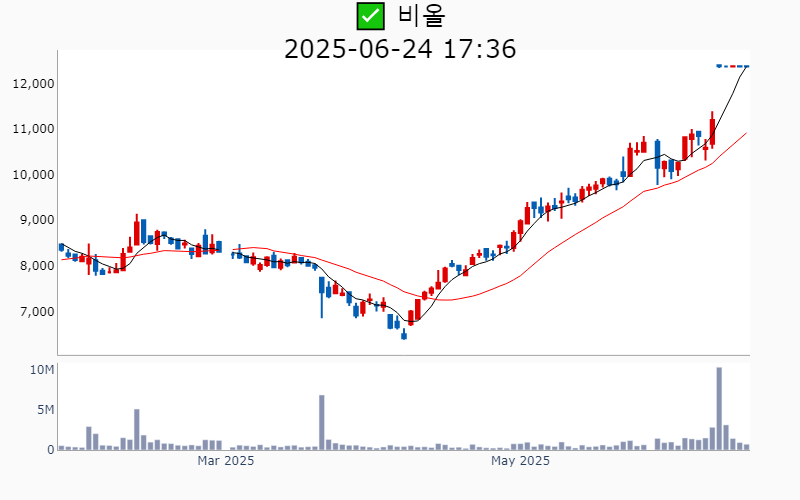
Task: Click the 10M volume axis label
Action: tap(42, 370)
